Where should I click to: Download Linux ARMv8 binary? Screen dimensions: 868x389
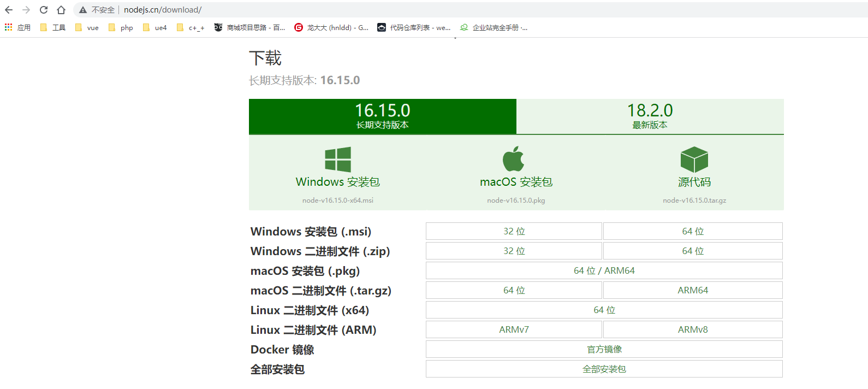pos(693,329)
